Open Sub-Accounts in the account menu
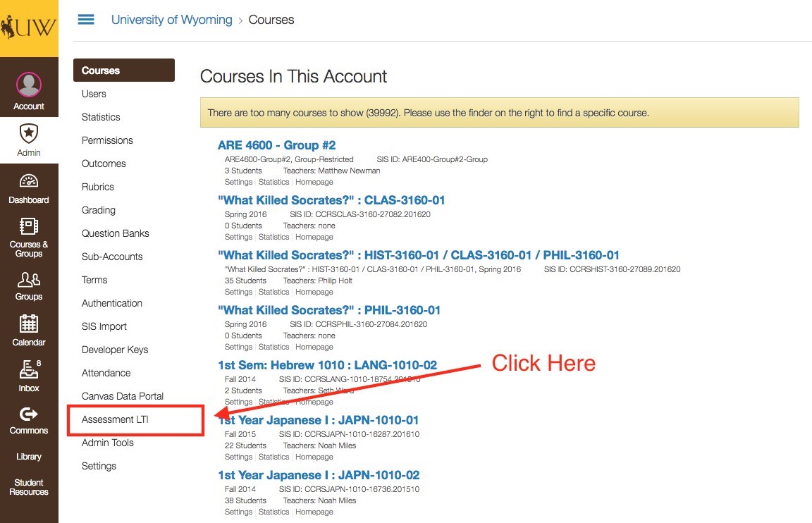Viewport: 812px width, 523px height. pos(112,257)
